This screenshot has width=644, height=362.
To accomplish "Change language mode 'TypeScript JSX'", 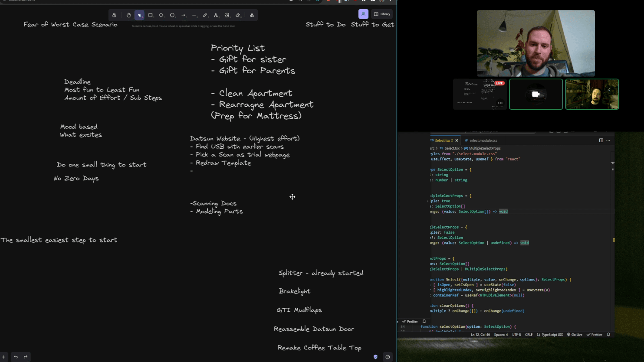I will (x=550, y=335).
